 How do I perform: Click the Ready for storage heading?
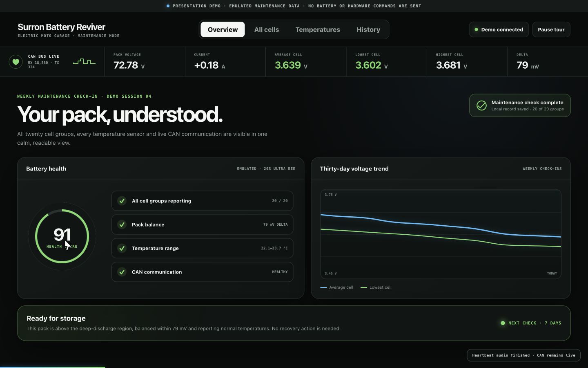point(56,319)
